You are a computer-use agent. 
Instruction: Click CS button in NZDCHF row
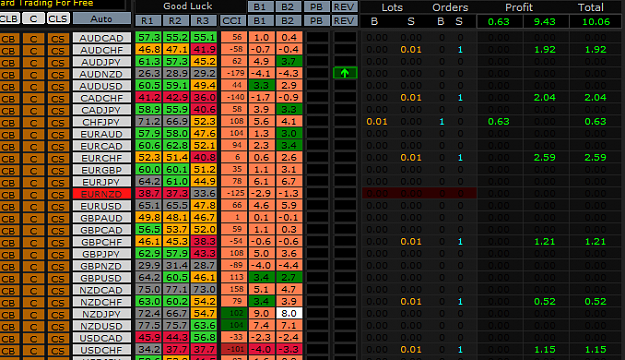pos(58,302)
